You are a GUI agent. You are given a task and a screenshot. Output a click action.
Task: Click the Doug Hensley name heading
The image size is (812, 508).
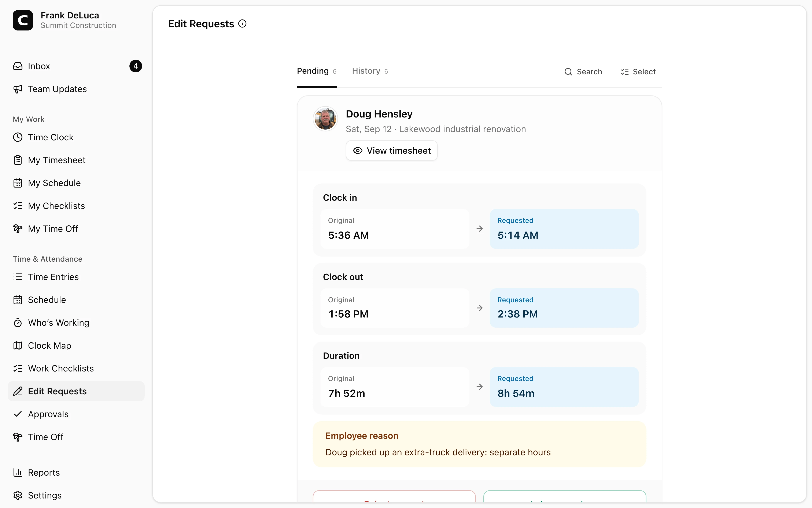pos(379,114)
